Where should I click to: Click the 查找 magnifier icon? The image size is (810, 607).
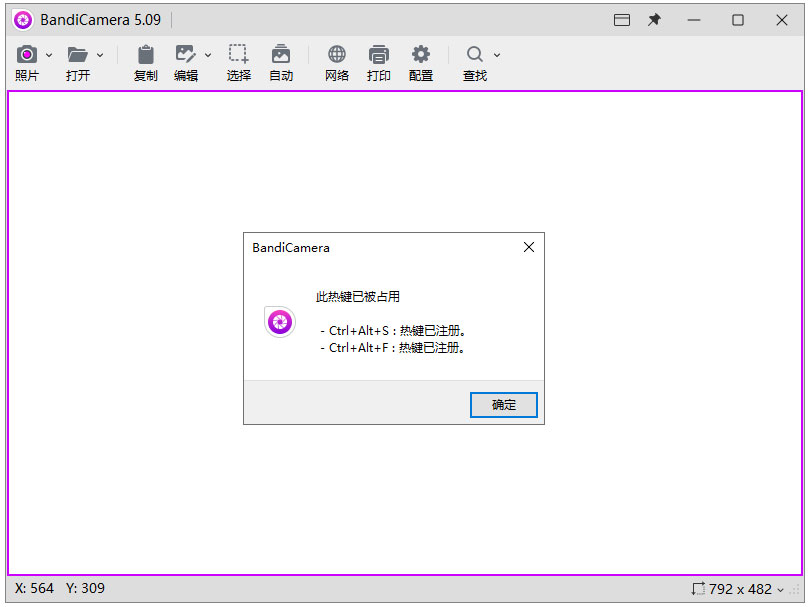tap(474, 54)
